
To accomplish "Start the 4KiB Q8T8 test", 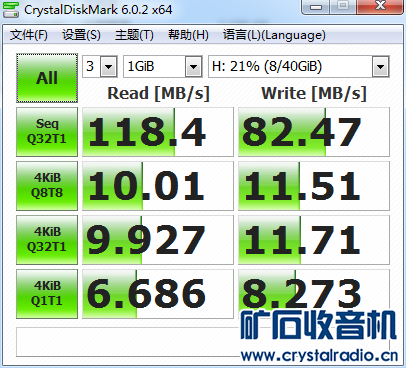I will click(47, 186).
